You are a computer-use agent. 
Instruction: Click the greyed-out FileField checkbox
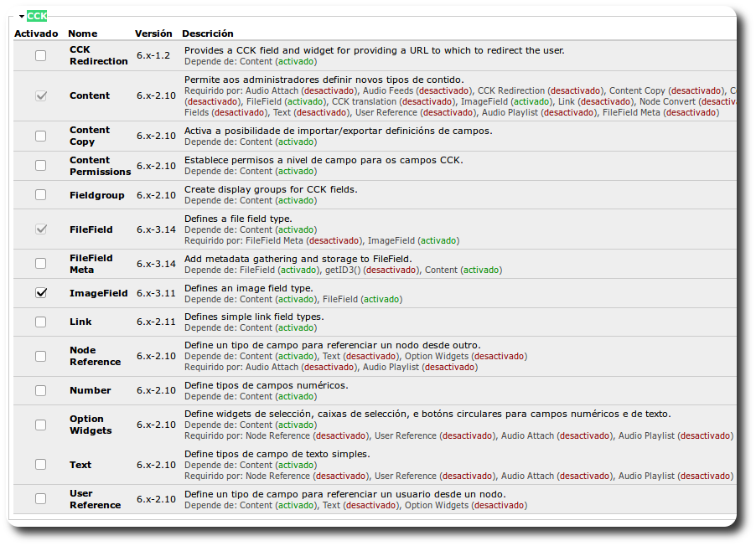[41, 229]
